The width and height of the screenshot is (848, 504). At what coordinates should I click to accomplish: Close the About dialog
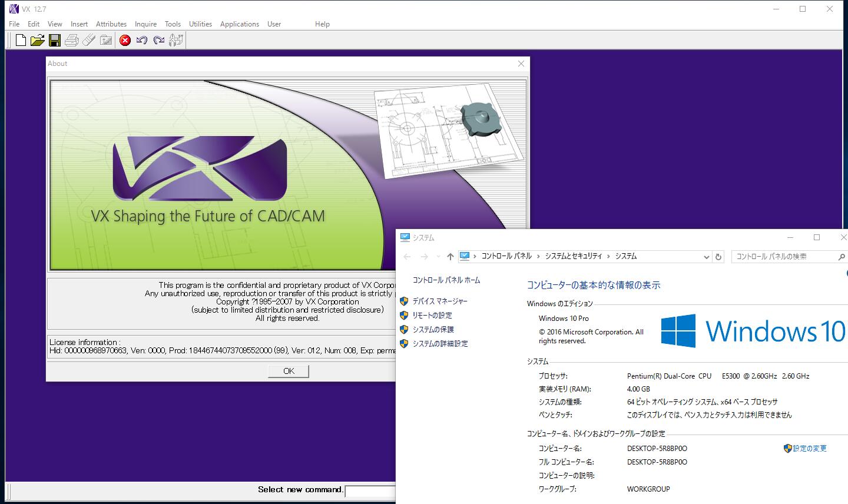521,64
